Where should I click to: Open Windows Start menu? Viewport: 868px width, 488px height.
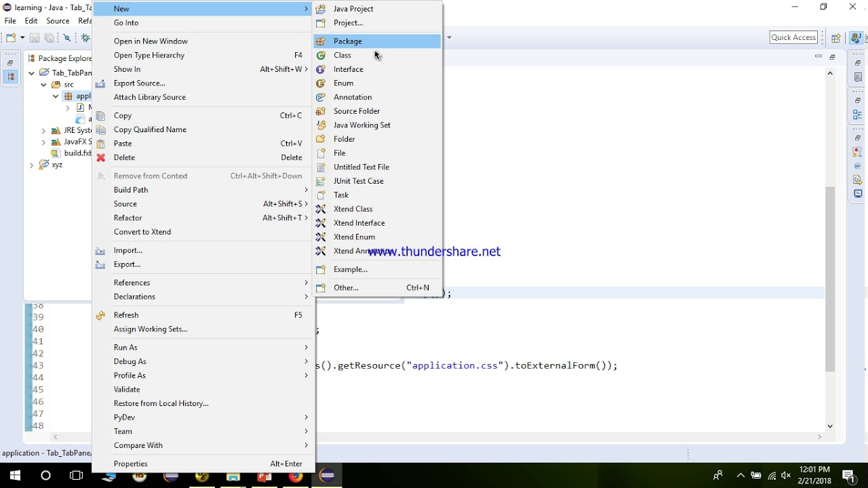(15, 476)
